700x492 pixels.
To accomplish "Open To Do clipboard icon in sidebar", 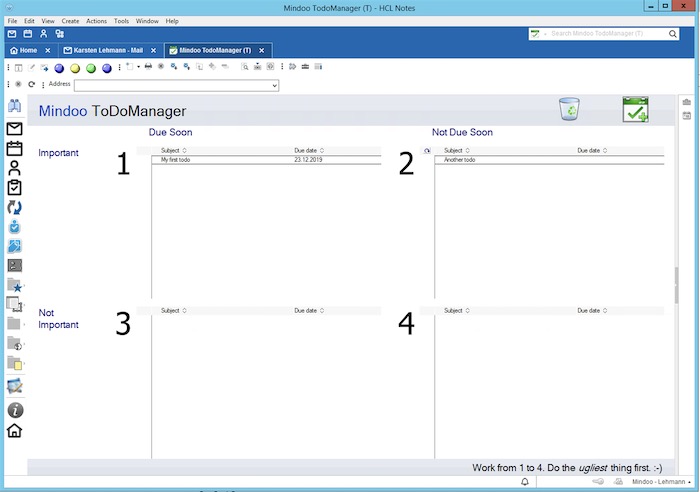I will (x=14, y=188).
